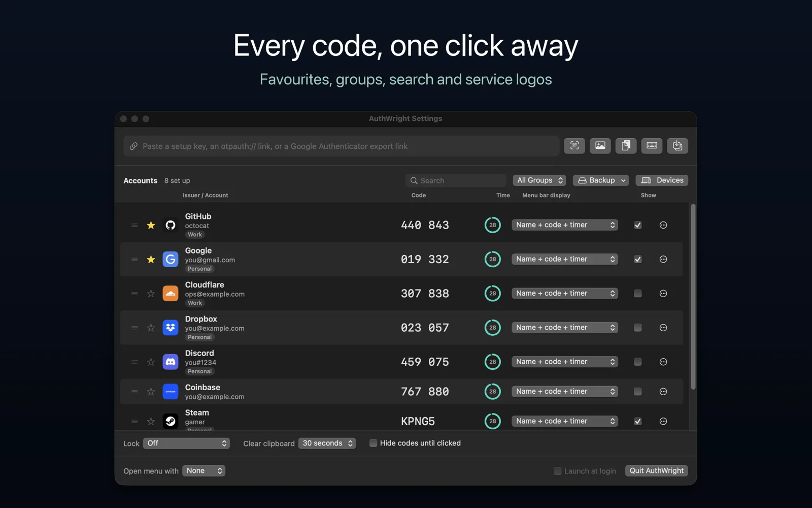Image resolution: width=812 pixels, height=508 pixels.
Task: Open Discord menu bar display dropdown
Action: (565, 362)
